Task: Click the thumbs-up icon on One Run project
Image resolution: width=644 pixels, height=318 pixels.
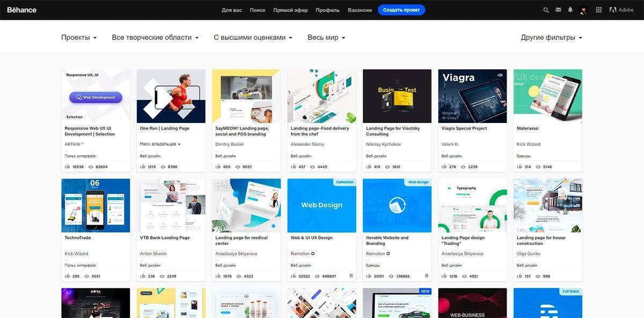Action: pos(143,167)
